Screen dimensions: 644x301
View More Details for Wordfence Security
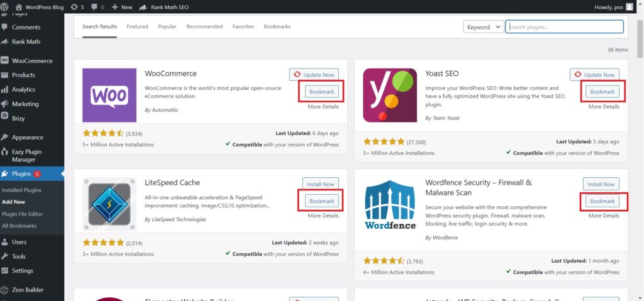point(604,216)
